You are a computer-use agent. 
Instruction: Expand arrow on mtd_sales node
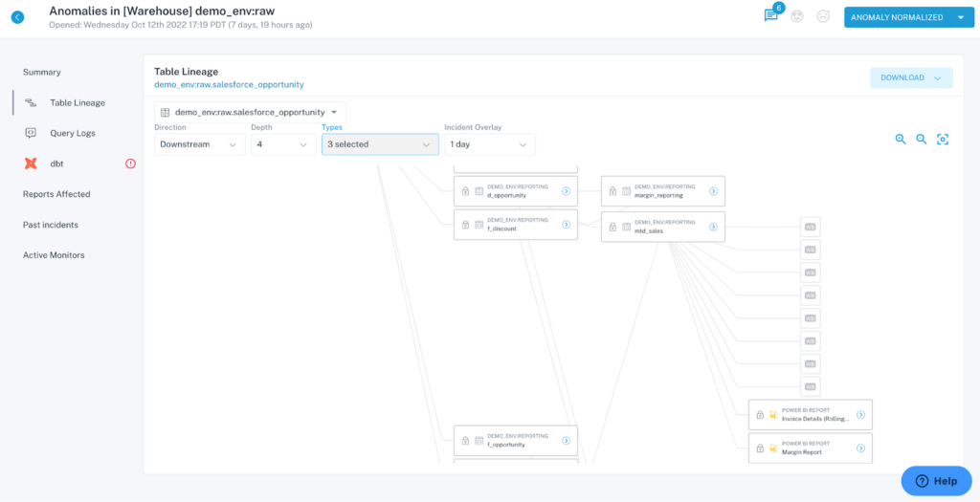[713, 227]
